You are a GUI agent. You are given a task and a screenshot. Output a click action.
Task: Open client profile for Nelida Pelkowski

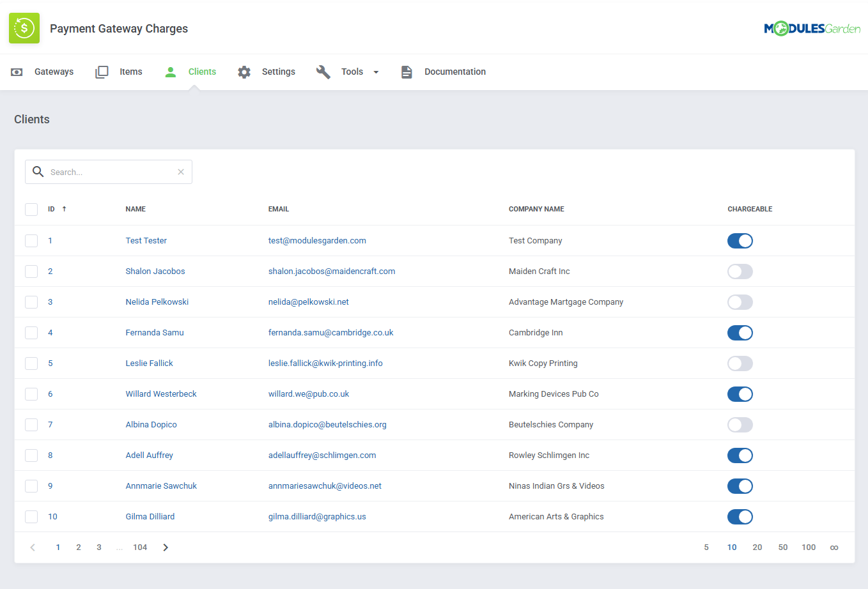pos(157,302)
